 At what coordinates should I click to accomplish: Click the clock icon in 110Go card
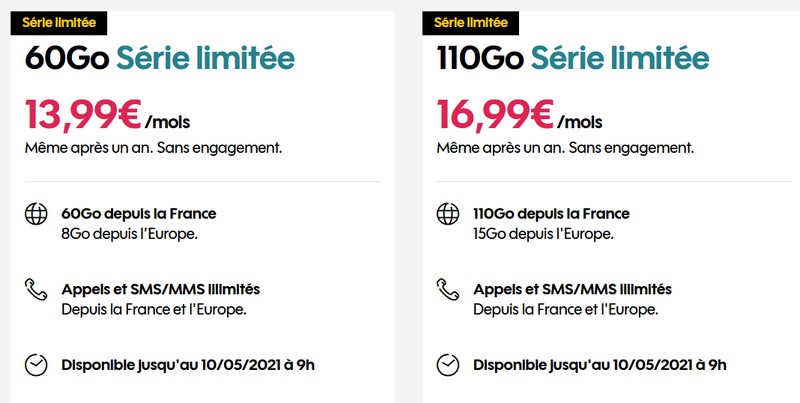pyautogui.click(x=448, y=365)
